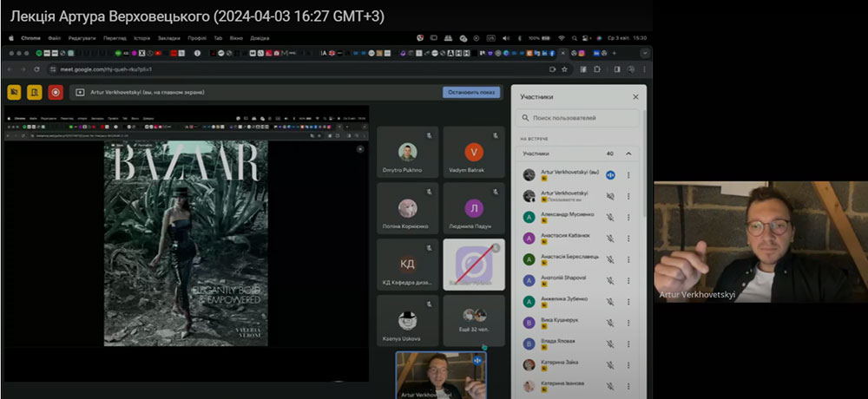Click the red record button

click(56, 93)
